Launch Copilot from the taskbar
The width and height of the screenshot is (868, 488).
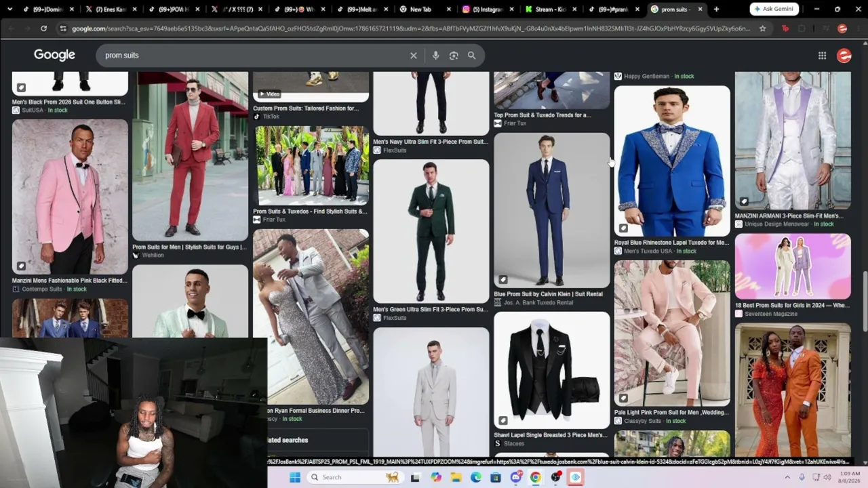[x=436, y=477]
